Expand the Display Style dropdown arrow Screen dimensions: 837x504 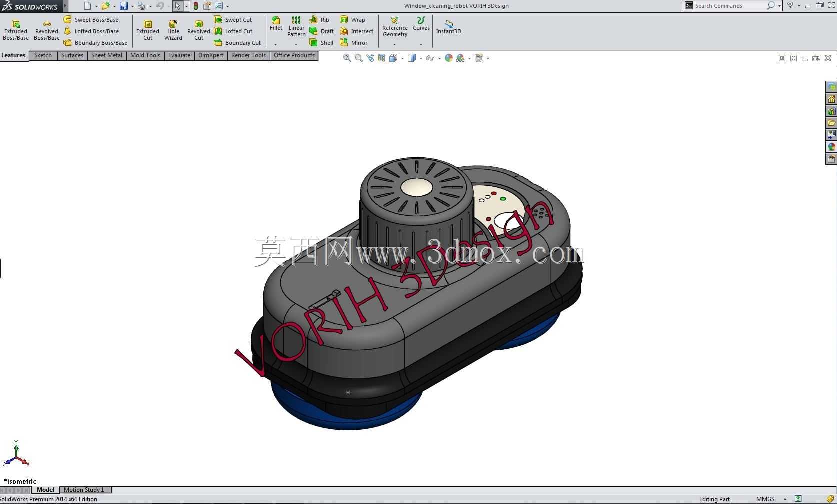[x=421, y=58]
